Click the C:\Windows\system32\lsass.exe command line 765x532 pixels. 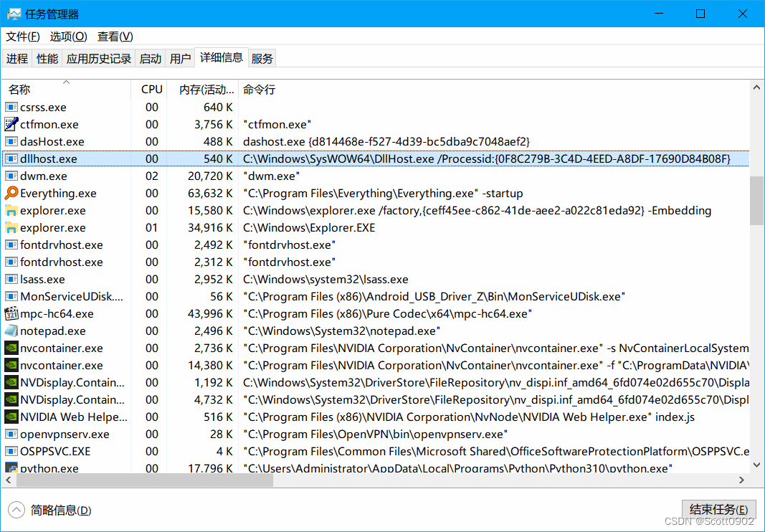point(326,279)
